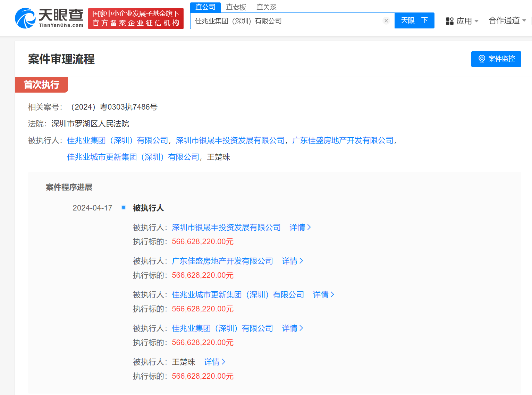
Task: Click the apps grid icon beside 应用
Action: [x=449, y=21]
